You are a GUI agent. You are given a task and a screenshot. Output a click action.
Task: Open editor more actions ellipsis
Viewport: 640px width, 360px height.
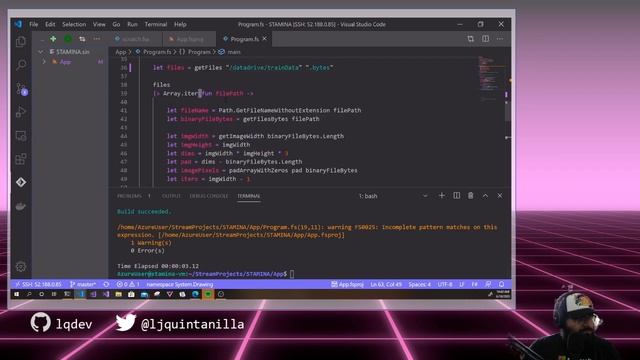point(500,39)
